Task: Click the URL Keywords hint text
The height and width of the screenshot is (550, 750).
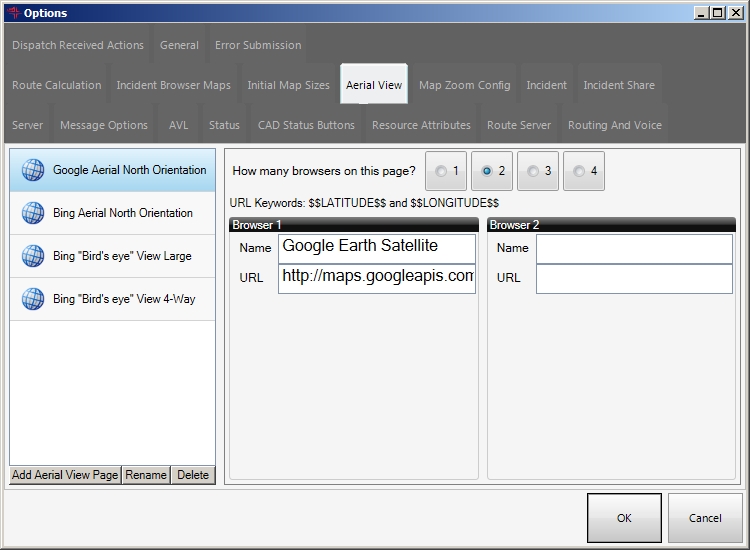Action: click(x=364, y=203)
